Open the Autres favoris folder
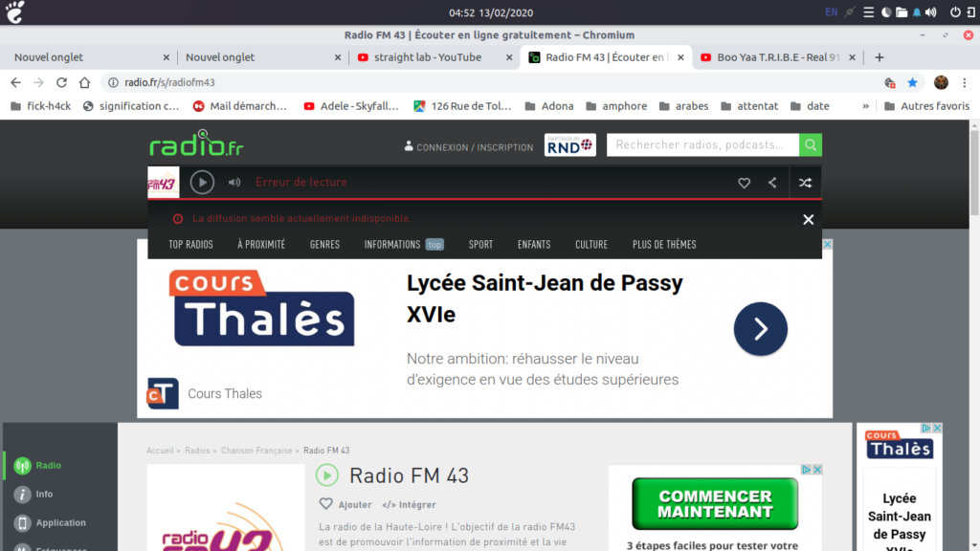Image resolution: width=980 pixels, height=551 pixels. [x=927, y=106]
